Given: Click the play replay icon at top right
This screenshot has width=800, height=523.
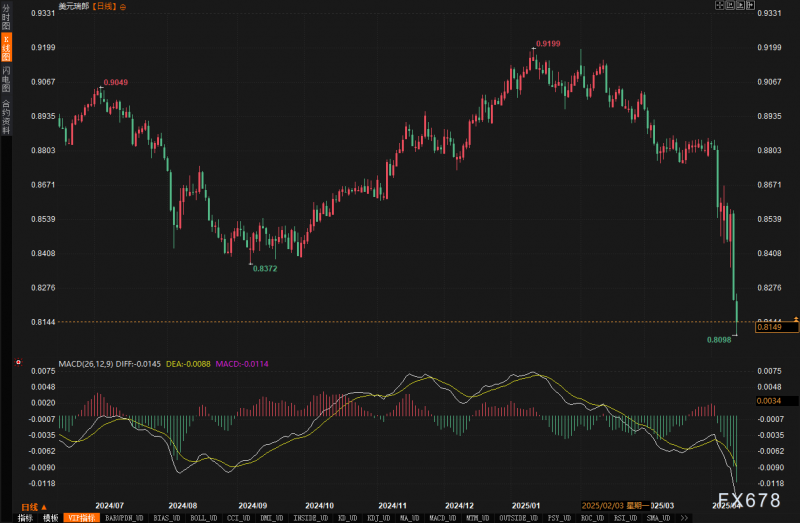Looking at the screenshot, I should [x=740, y=5].
